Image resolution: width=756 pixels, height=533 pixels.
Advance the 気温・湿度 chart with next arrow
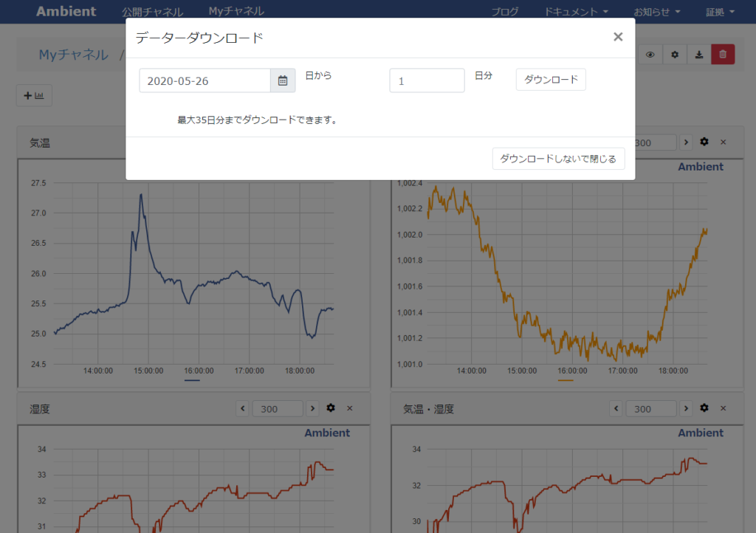click(686, 408)
